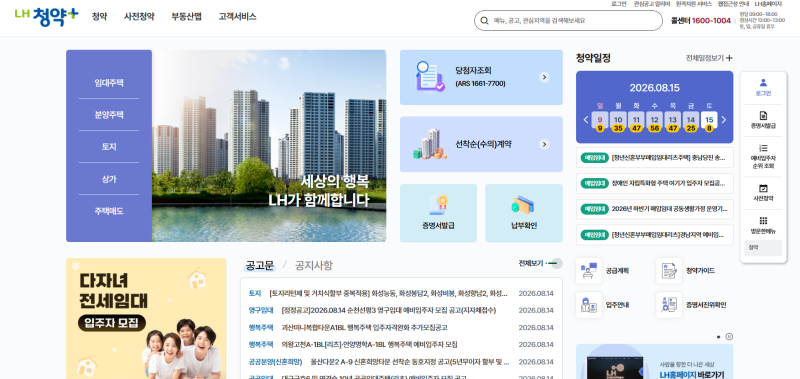Click the 청약 entry under 방문한메뉴
Image resolution: width=800 pixels, height=379 pixels.
point(763,248)
